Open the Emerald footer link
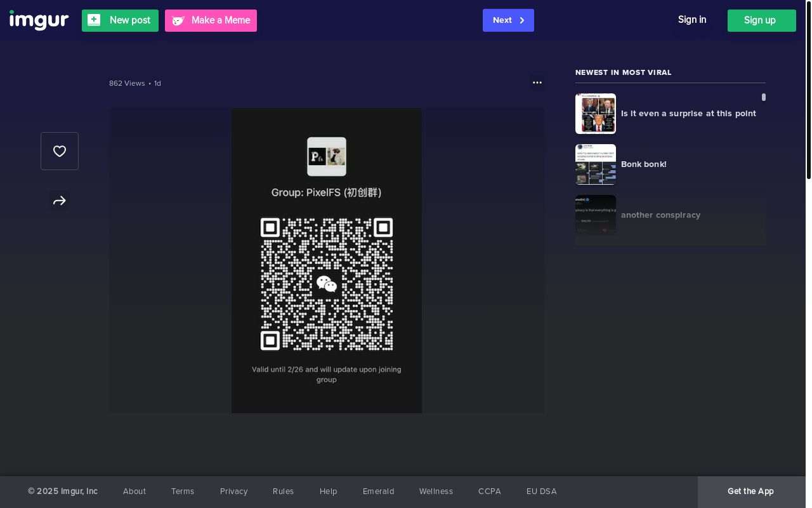This screenshot has height=508, width=812. (379, 491)
